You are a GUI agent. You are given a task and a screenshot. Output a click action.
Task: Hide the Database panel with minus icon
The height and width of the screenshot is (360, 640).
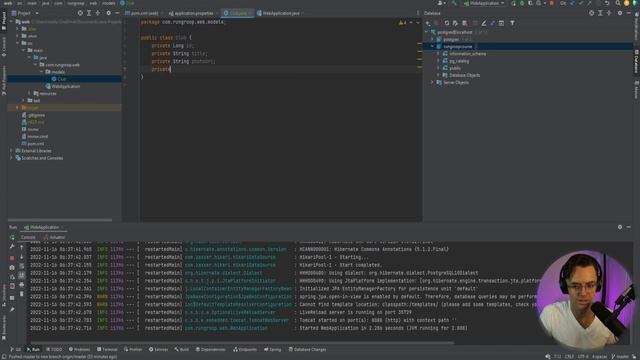click(x=629, y=13)
